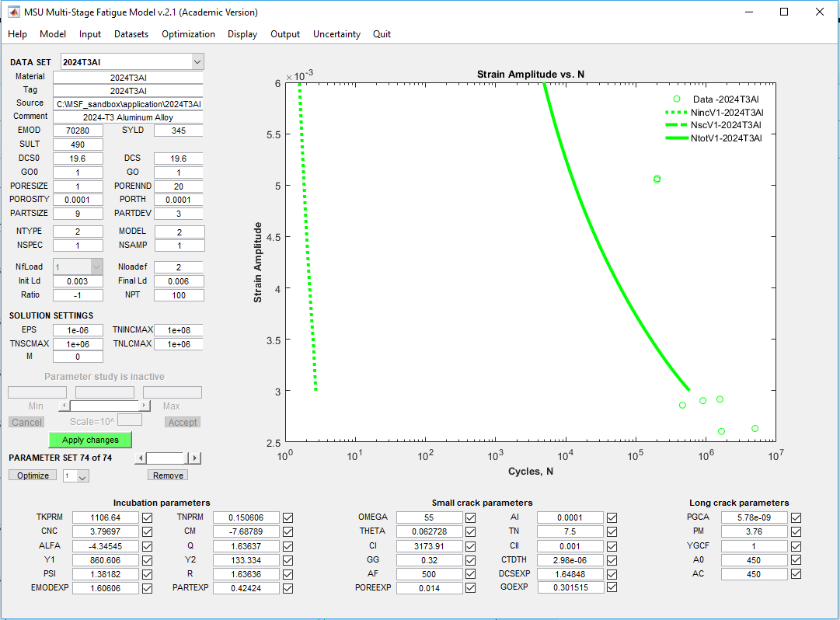Open the DATA SET dropdown list

coord(197,61)
